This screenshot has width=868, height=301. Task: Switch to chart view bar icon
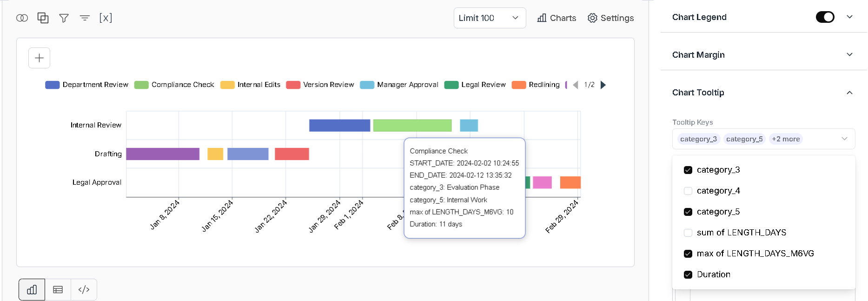click(32, 290)
